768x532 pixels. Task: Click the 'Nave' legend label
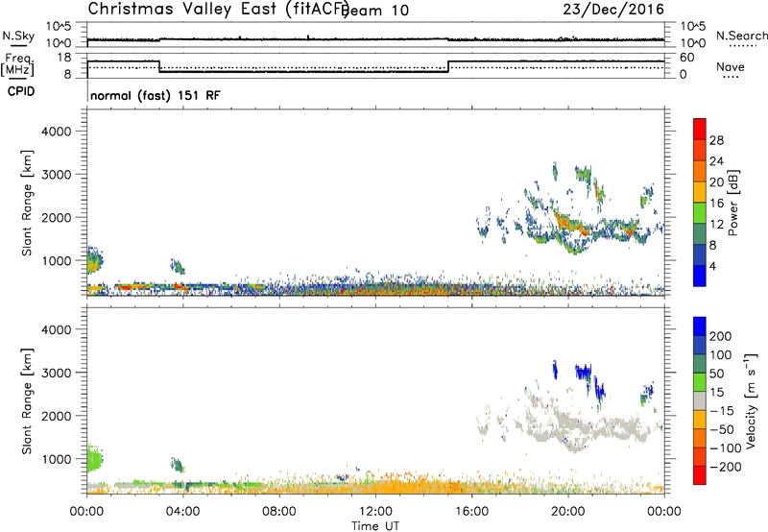pyautogui.click(x=730, y=66)
